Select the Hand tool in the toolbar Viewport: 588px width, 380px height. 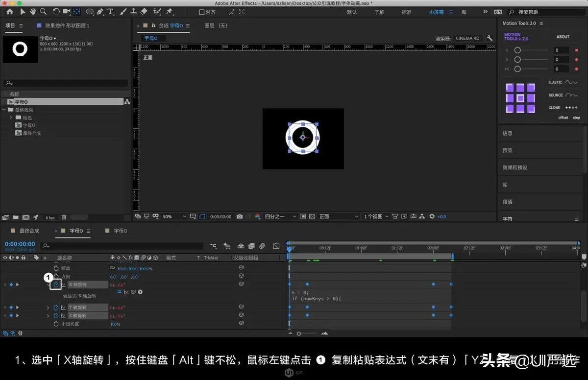33,11
